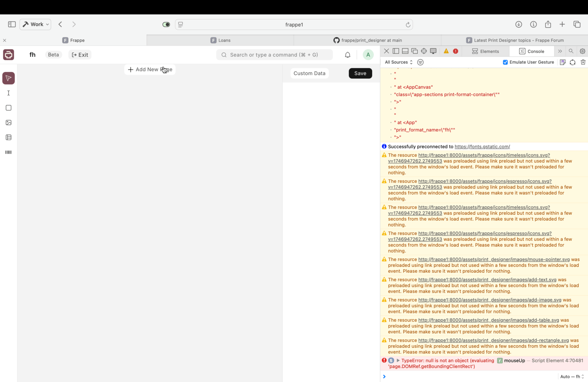Screen dimensions: 588x382
Task: Switch to the Frappe browser tab
Action: click(x=73, y=40)
